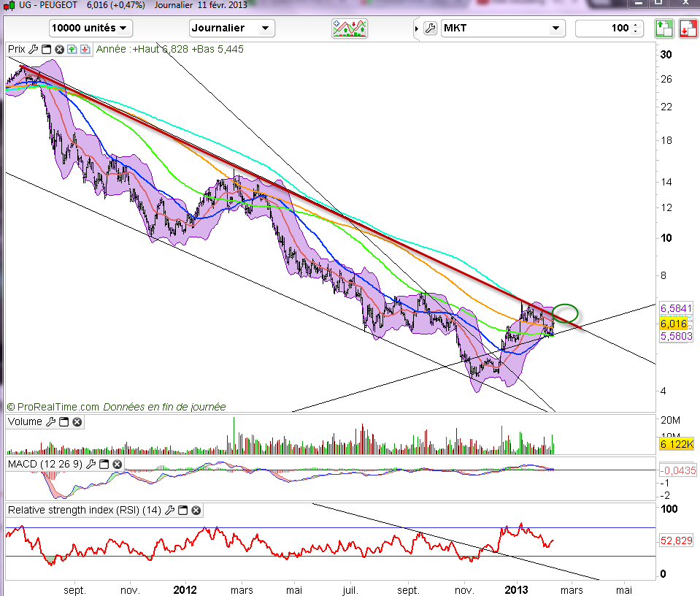700x596 pixels.
Task: Maximize the Volume panel
Action: click(64, 421)
